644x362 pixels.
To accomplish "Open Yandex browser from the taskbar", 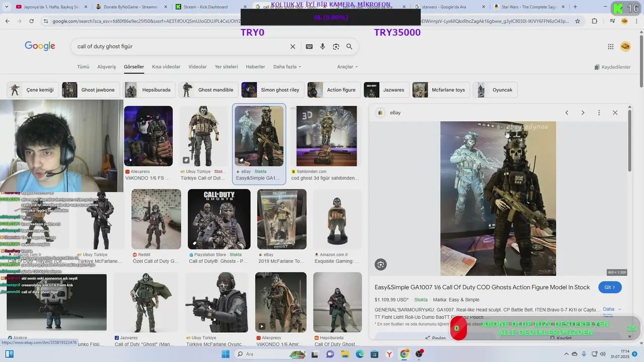I will pyautogui.click(x=389, y=354).
